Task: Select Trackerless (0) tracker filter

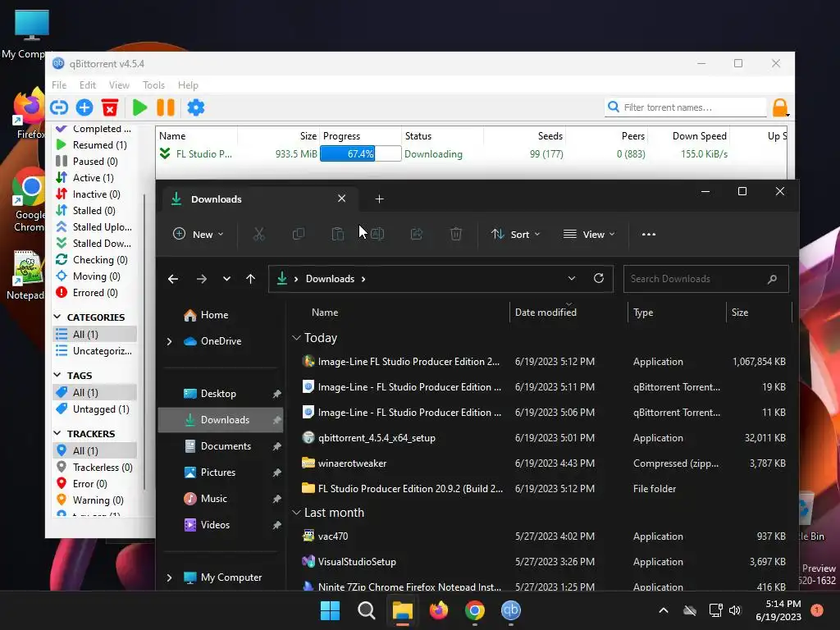Action: (x=95, y=467)
